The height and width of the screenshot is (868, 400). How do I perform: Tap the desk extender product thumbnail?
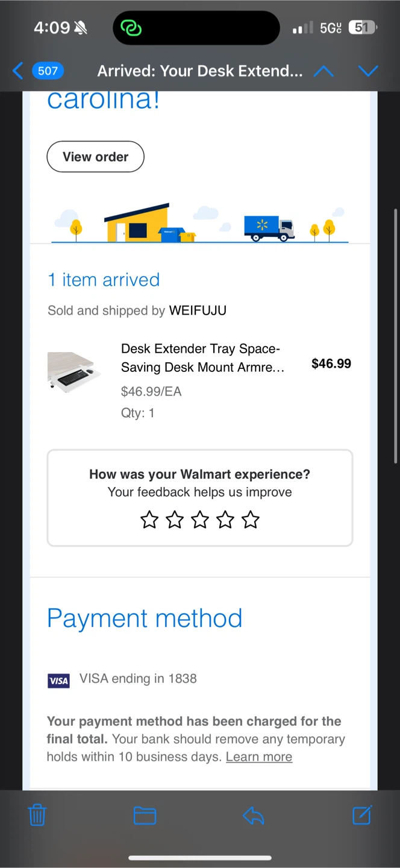coord(73,372)
